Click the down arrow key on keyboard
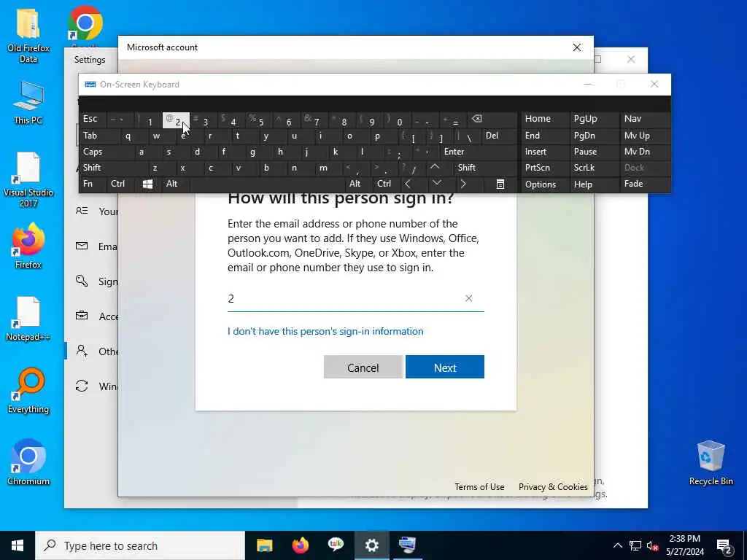Image resolution: width=747 pixels, height=560 pixels. click(437, 184)
